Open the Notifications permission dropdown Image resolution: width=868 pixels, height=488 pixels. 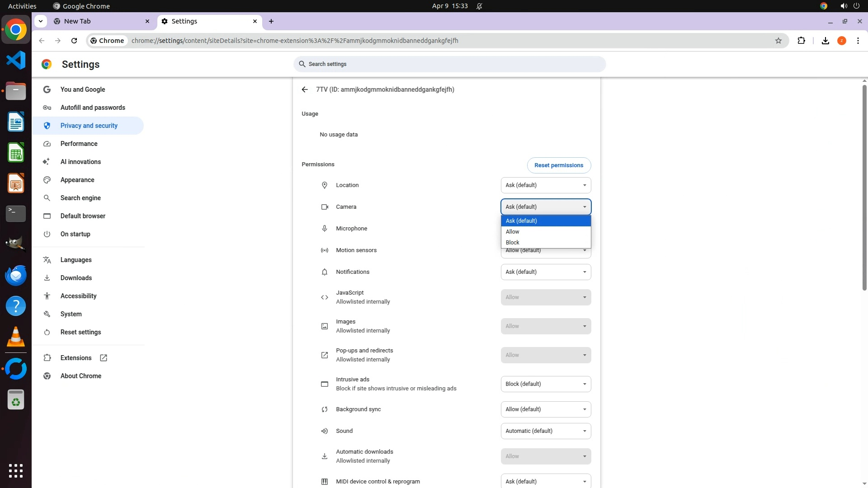pyautogui.click(x=545, y=272)
